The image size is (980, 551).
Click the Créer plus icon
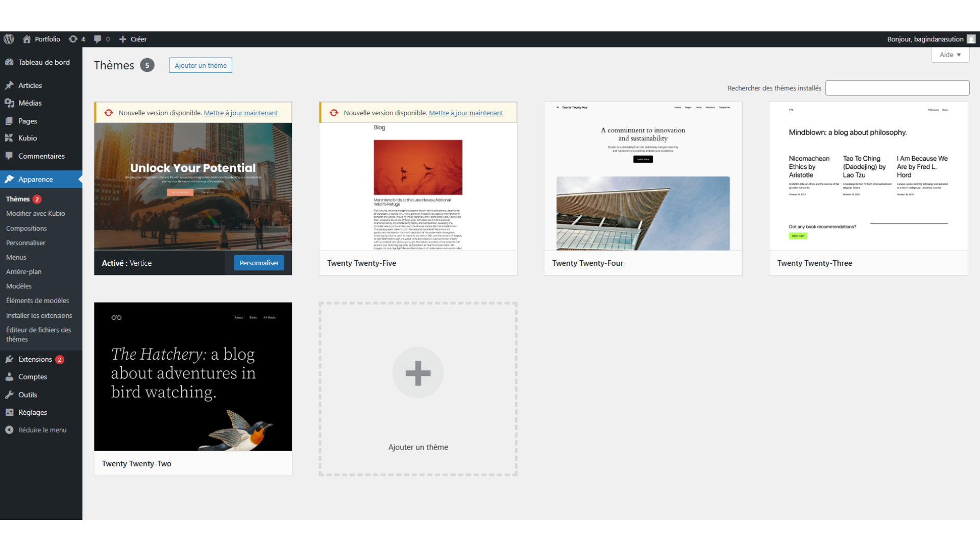pos(122,39)
